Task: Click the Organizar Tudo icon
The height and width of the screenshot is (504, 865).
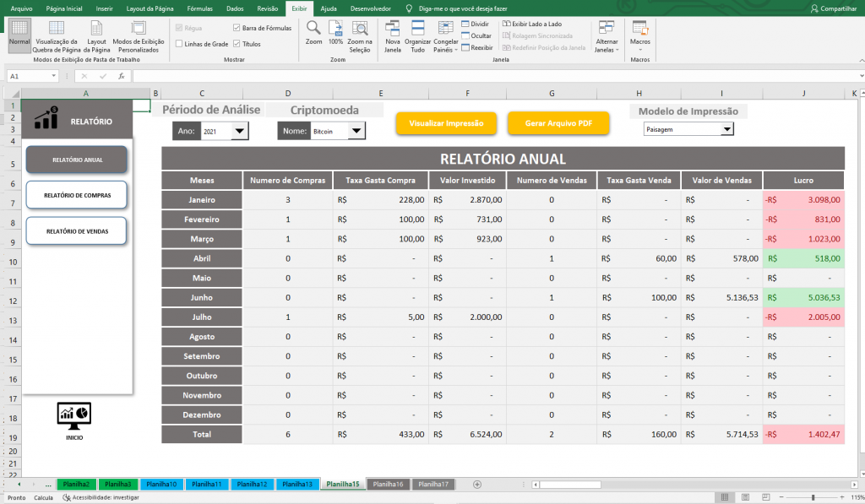Action: [417, 29]
